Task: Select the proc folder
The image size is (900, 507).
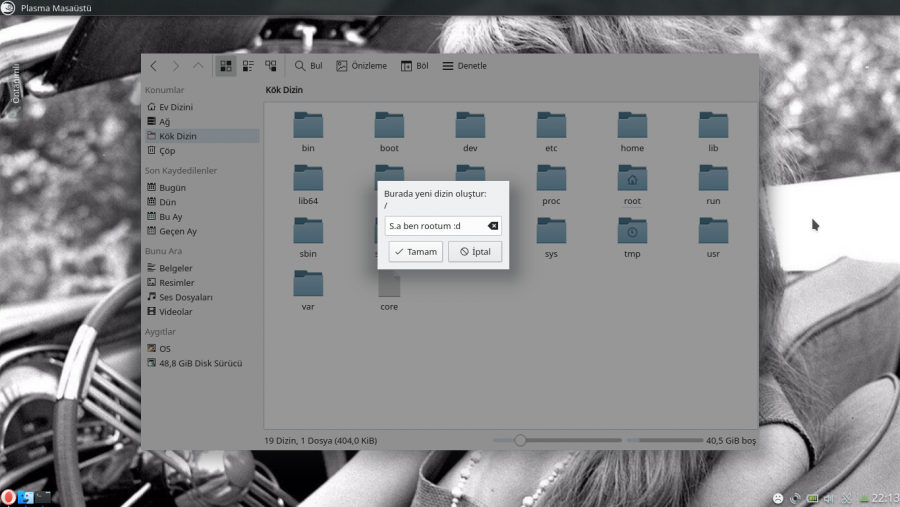Action: 551,185
